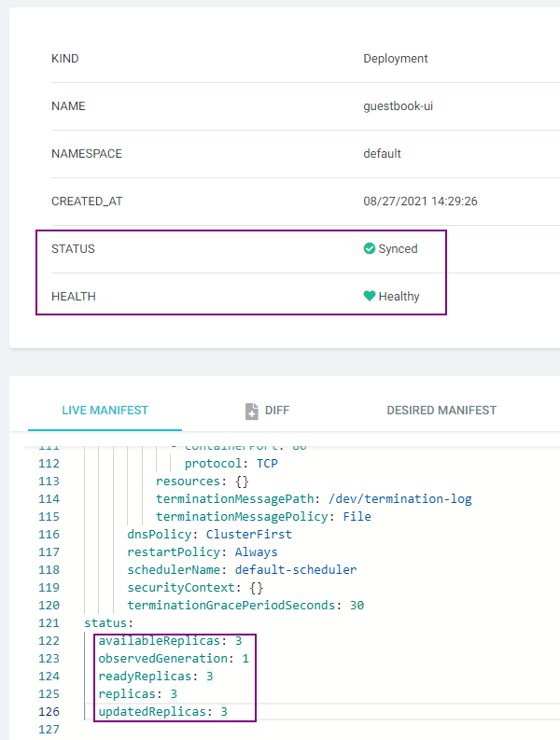Image resolution: width=560 pixels, height=740 pixels.
Task: Select the guestbook-ui name value
Action: coord(398,106)
